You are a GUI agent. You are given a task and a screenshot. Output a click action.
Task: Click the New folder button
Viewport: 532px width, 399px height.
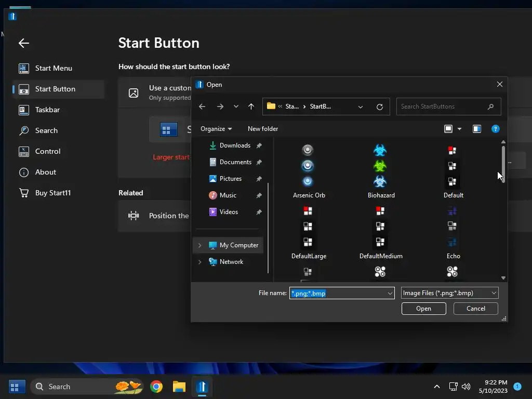click(262, 129)
